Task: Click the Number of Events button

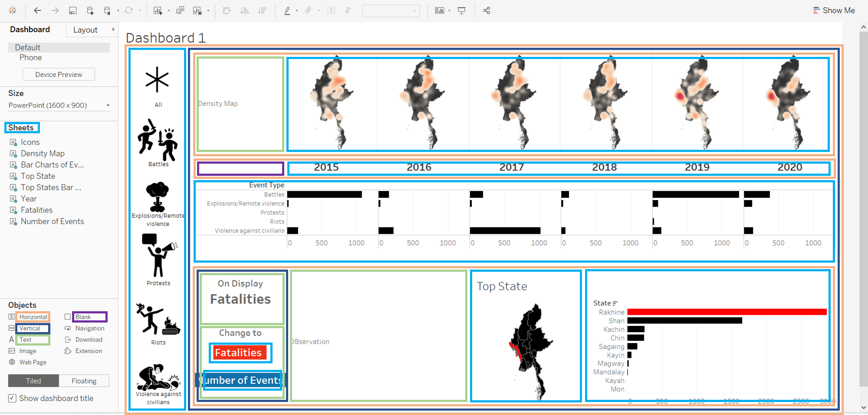Action: coord(243,380)
